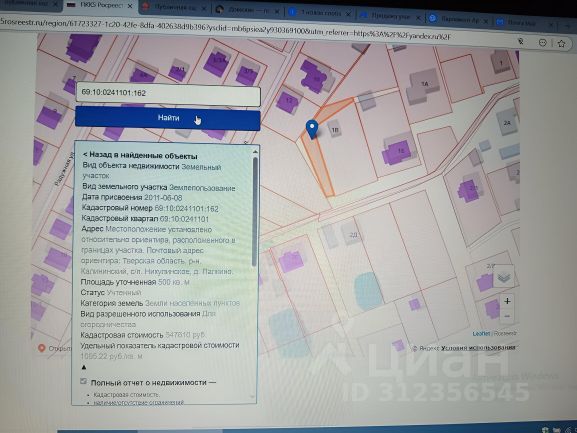Screen dimensions: 577x433
Task: Open the map layers switcher icon
Action: coord(503,277)
